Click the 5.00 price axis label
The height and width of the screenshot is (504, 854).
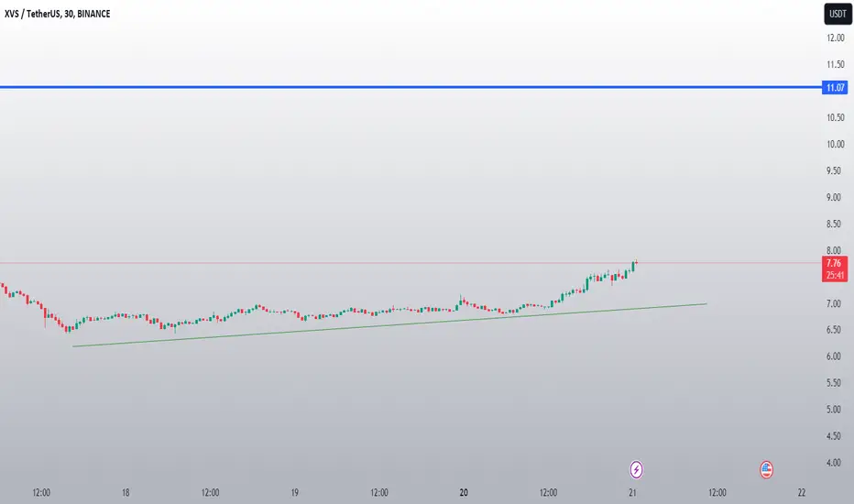click(833, 410)
